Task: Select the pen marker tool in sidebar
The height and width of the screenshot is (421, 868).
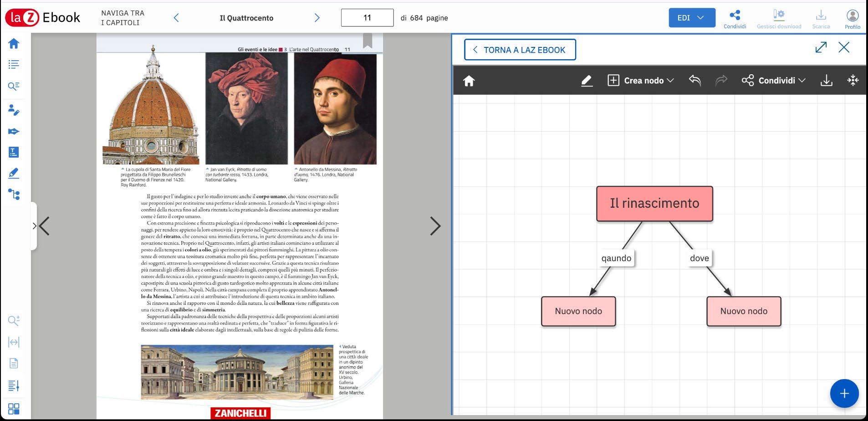Action: [14, 131]
